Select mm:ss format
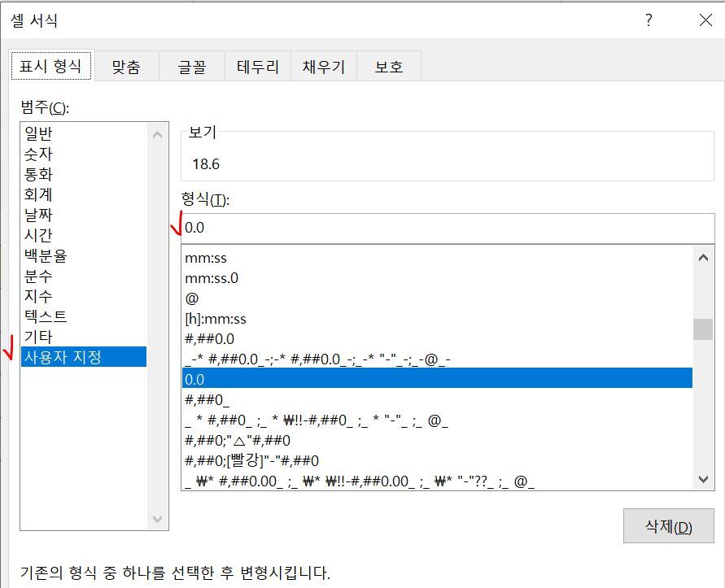The width and height of the screenshot is (725, 588). [x=437, y=258]
